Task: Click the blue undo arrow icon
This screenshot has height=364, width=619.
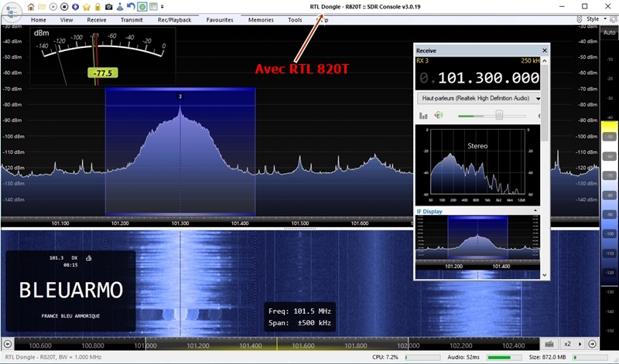Action: 131,7
